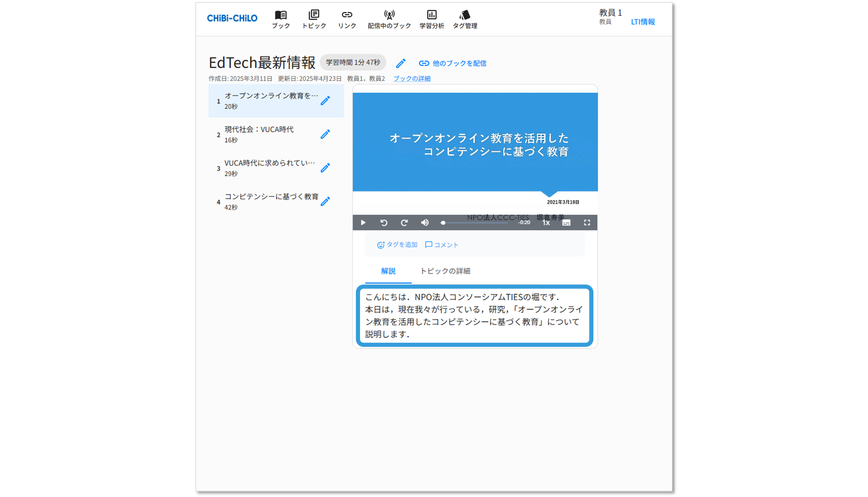This screenshot has height=497, width=868.
Task: Go to 配信中のブック in the navigation
Action: [389, 19]
